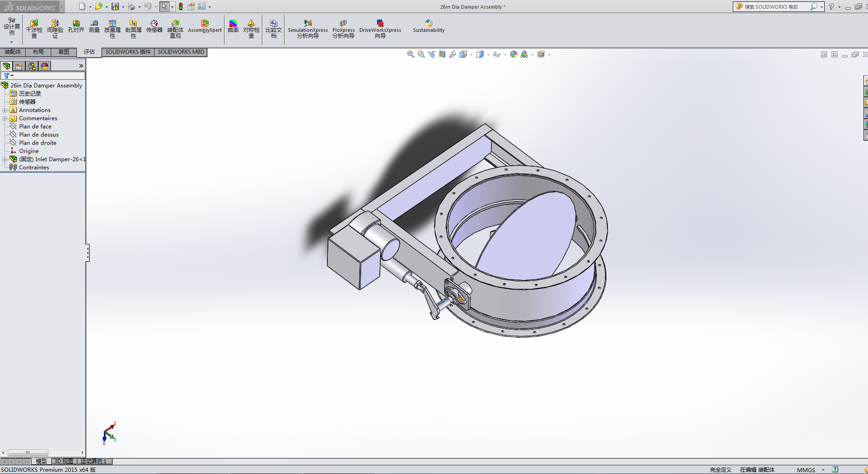
Task: Switch to the 装配体 ribbon tab
Action: point(13,52)
